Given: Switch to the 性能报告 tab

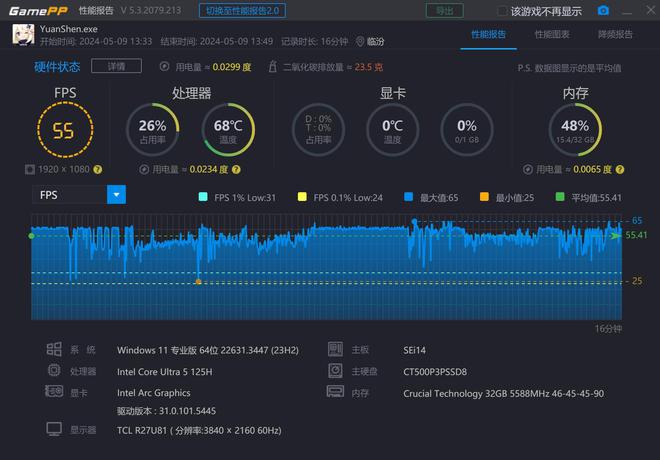Looking at the screenshot, I should point(488,35).
